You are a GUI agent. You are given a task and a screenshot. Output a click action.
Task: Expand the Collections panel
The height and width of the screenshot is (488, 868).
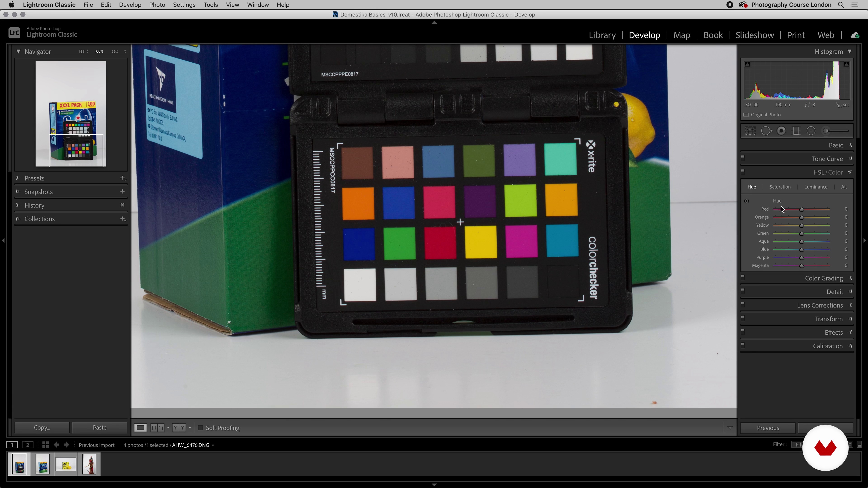coord(18,219)
